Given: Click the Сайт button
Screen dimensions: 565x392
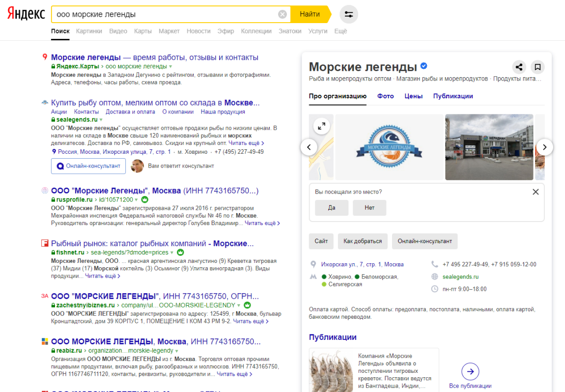Looking at the screenshot, I should coord(321,241).
